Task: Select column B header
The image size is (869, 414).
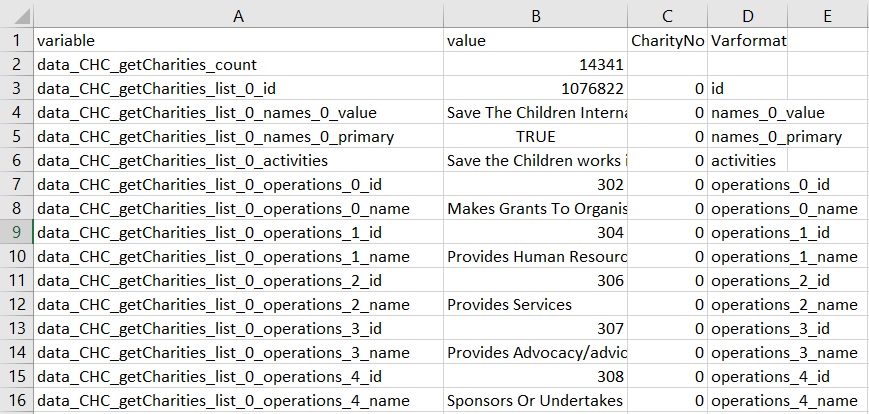Action: (535, 15)
